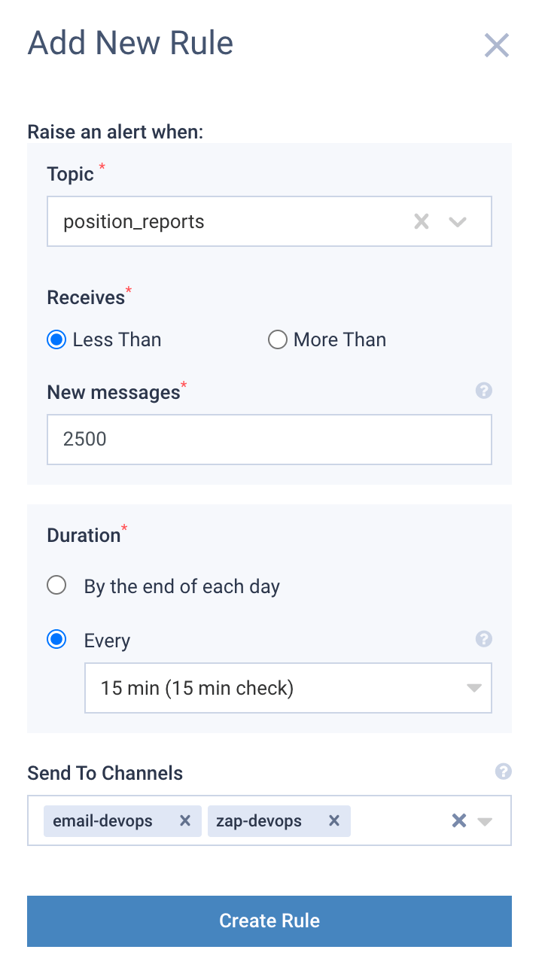
Task: Click the New messages input field
Action: coord(269,440)
